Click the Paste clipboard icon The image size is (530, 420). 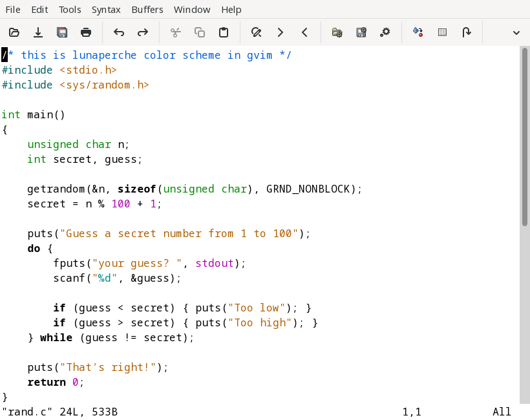(x=224, y=32)
